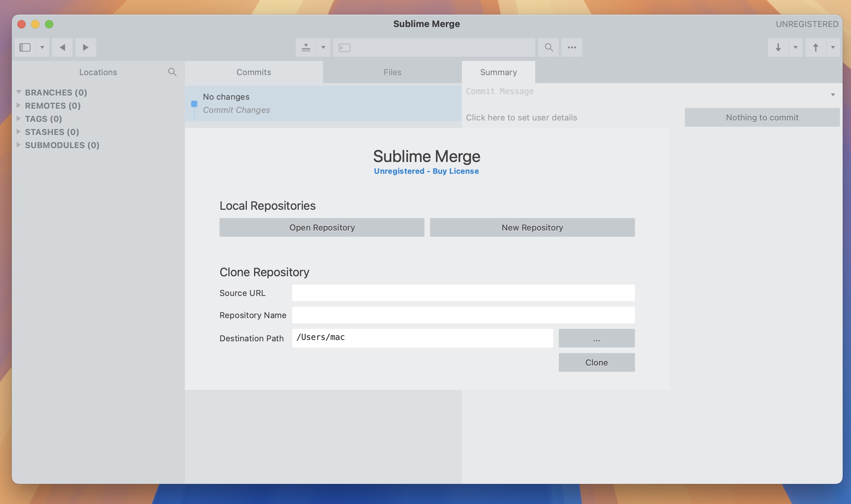Click the upload/push arrow icon
Viewport: 851px width, 504px height.
(x=816, y=47)
